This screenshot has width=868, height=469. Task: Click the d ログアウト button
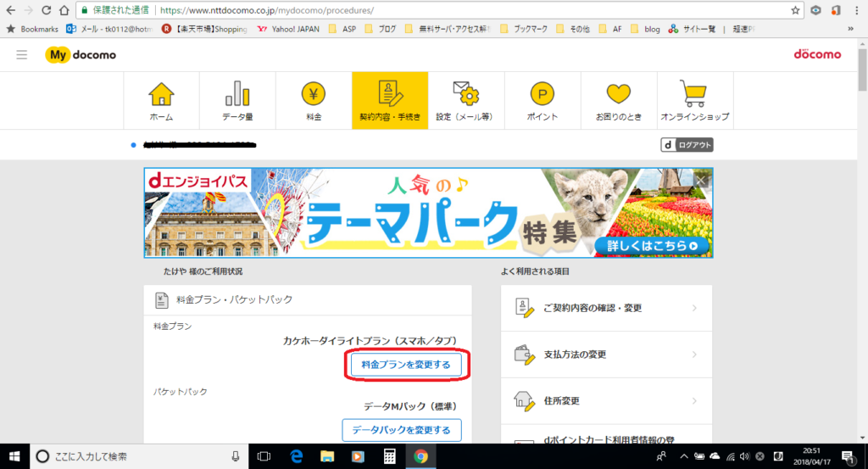[687, 145]
